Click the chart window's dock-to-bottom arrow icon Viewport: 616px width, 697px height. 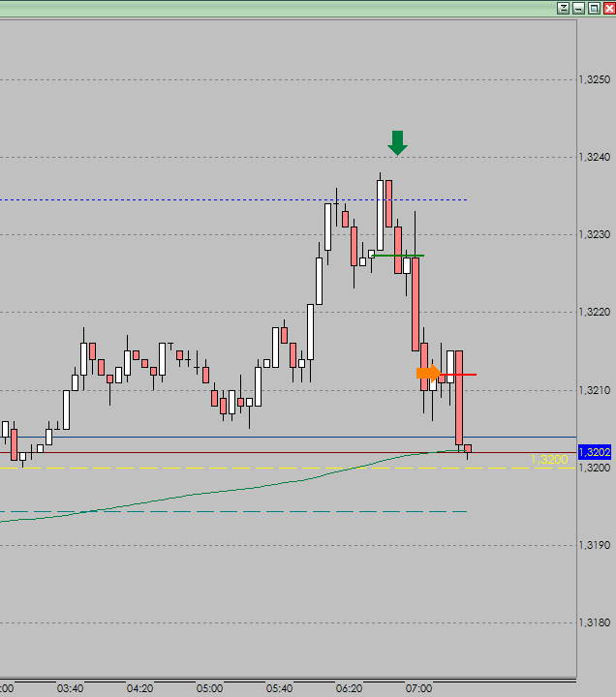click(x=564, y=8)
